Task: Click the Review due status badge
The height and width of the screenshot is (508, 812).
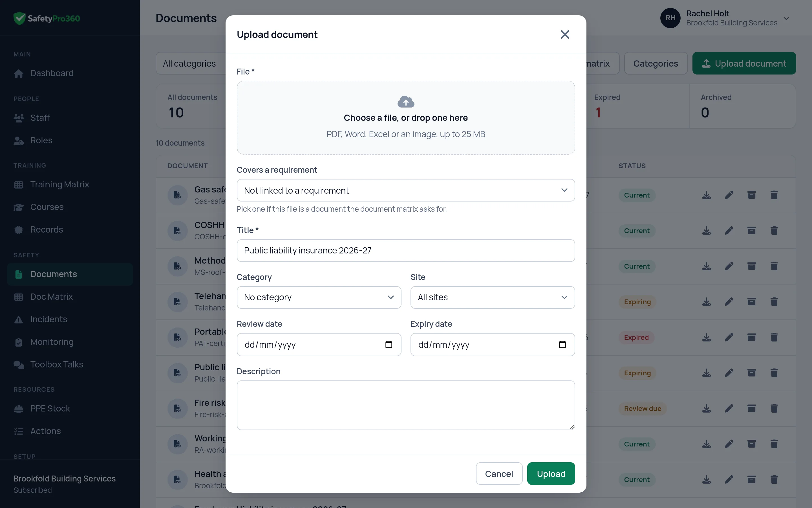Action: [x=642, y=409]
